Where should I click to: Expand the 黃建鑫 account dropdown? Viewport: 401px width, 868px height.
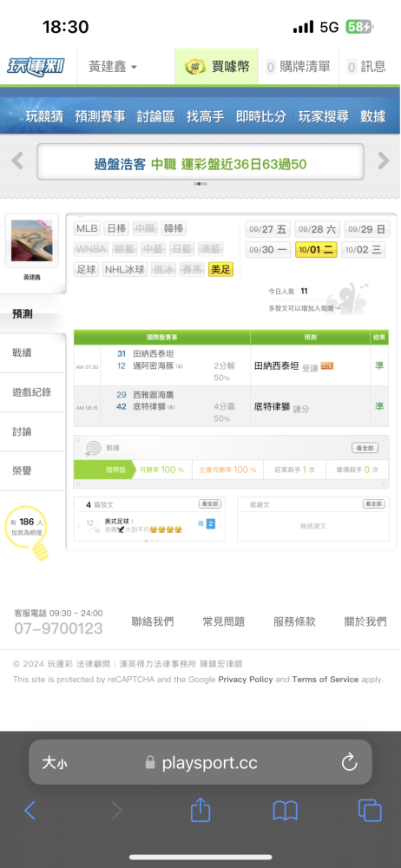[x=113, y=67]
